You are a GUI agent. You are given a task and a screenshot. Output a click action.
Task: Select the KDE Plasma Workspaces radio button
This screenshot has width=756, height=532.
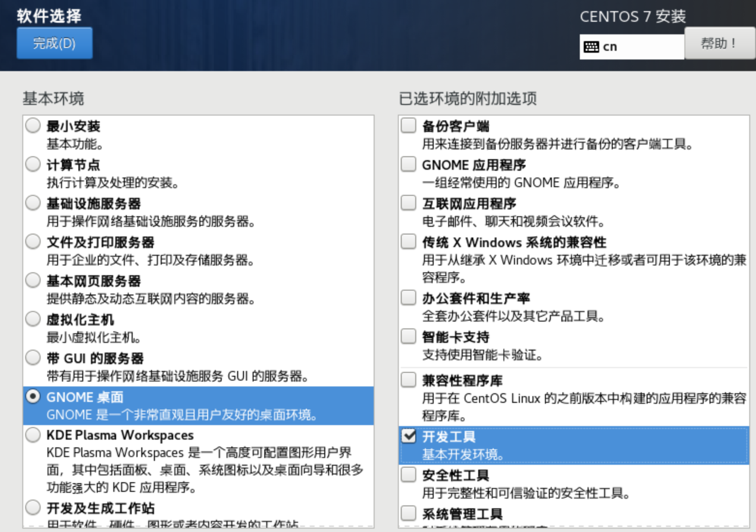[33, 435]
